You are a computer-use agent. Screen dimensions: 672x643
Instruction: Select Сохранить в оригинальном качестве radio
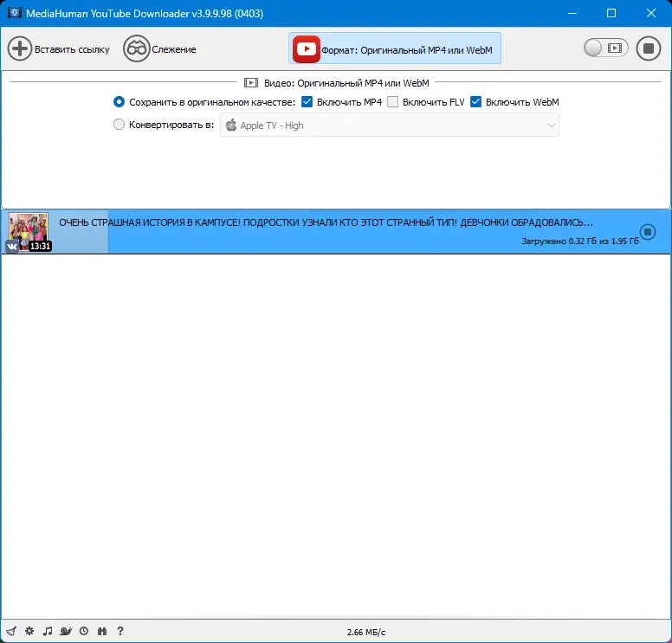pyautogui.click(x=119, y=102)
